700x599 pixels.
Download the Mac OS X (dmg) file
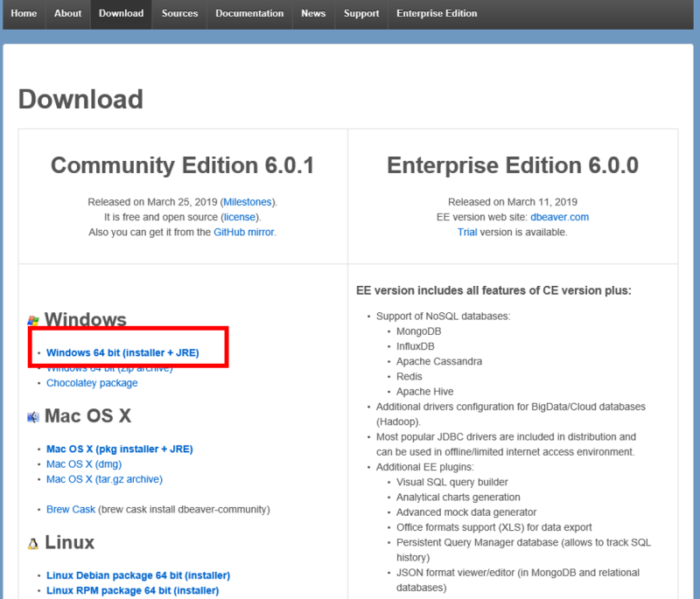pos(84,464)
